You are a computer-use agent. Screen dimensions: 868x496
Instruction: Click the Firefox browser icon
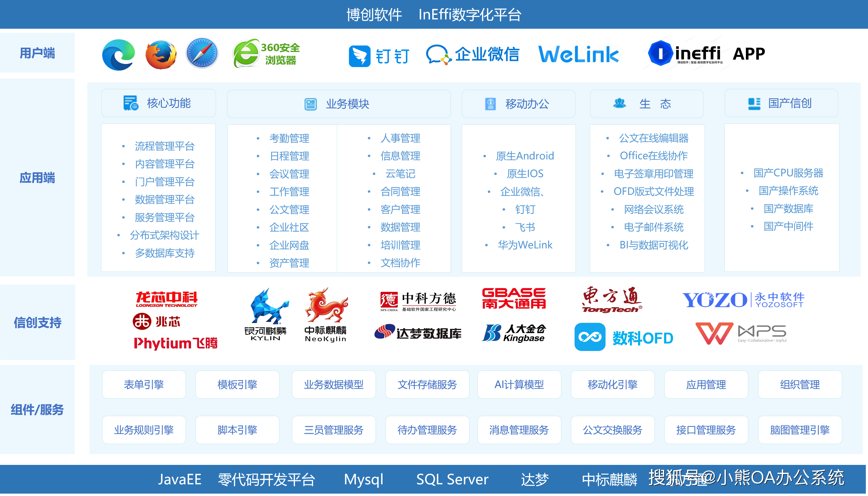tap(161, 54)
